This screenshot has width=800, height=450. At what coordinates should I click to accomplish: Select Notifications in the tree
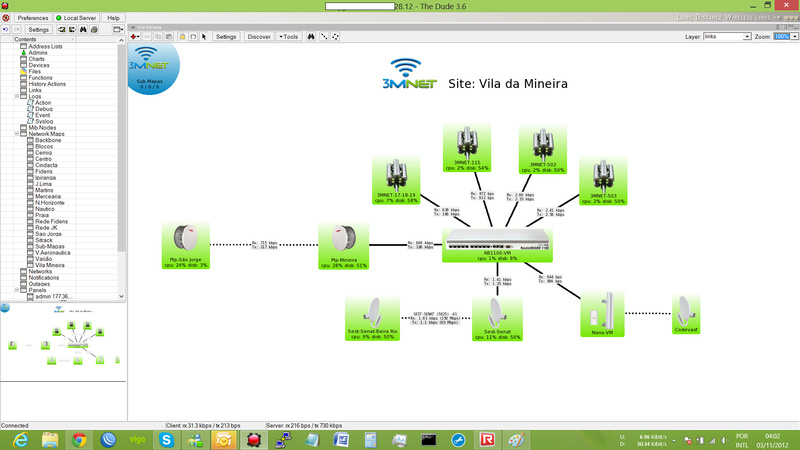[x=43, y=278]
